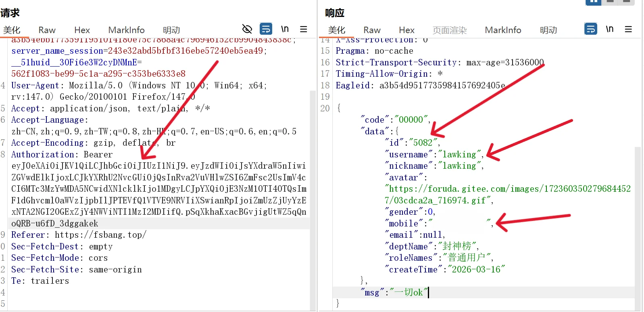644x312 pixels.
Task: Select side-by-side layout icon highlighted in blue
Action: [593, 2]
